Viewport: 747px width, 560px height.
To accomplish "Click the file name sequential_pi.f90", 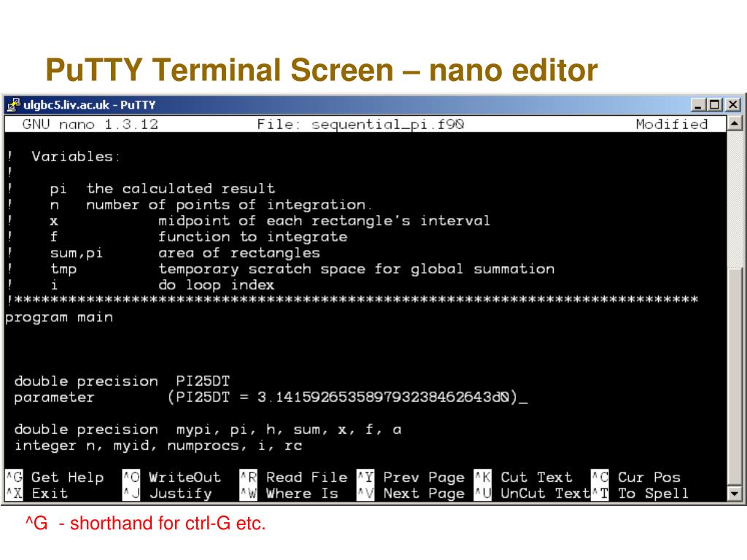I will point(387,125).
